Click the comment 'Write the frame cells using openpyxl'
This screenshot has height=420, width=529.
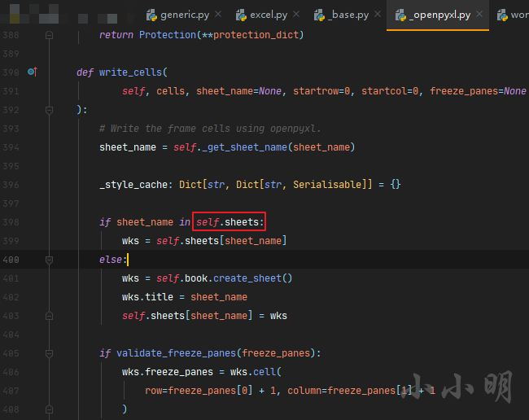click(x=209, y=129)
